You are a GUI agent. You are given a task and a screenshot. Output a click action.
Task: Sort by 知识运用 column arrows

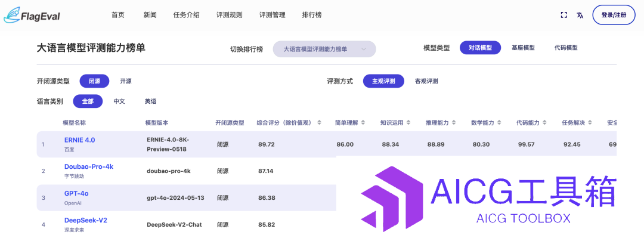pos(408,122)
